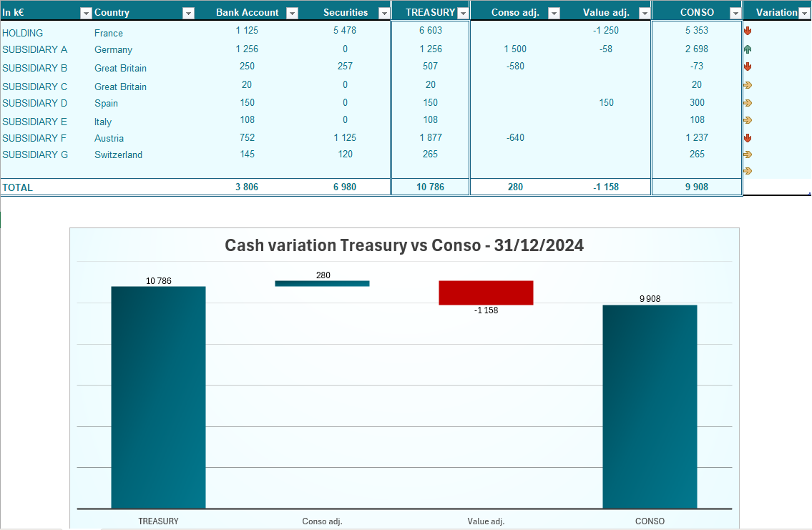This screenshot has width=812, height=530.
Task: Select the red Value adj. bar in chart
Action: tap(486, 293)
